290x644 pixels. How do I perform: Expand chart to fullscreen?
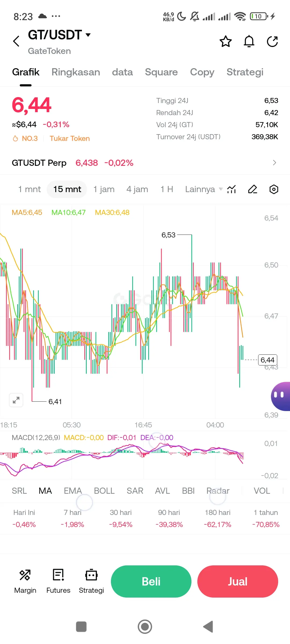[16, 400]
